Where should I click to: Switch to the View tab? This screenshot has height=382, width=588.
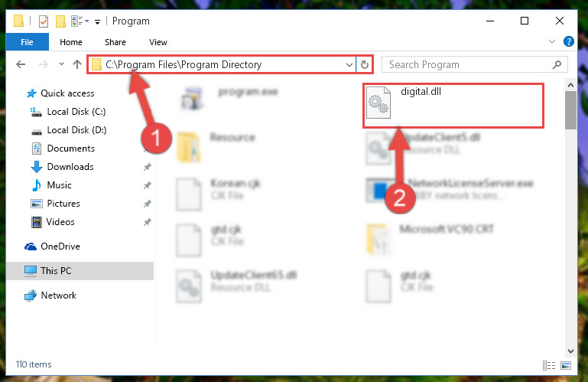(158, 42)
